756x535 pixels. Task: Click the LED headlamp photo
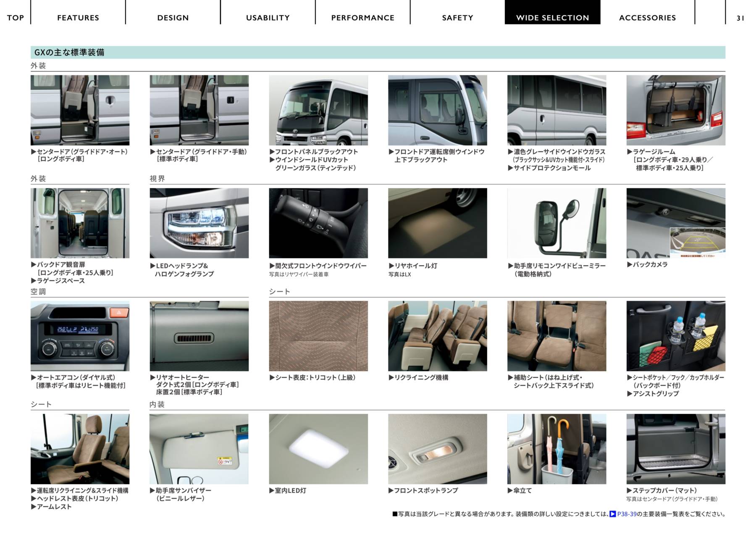click(x=199, y=223)
